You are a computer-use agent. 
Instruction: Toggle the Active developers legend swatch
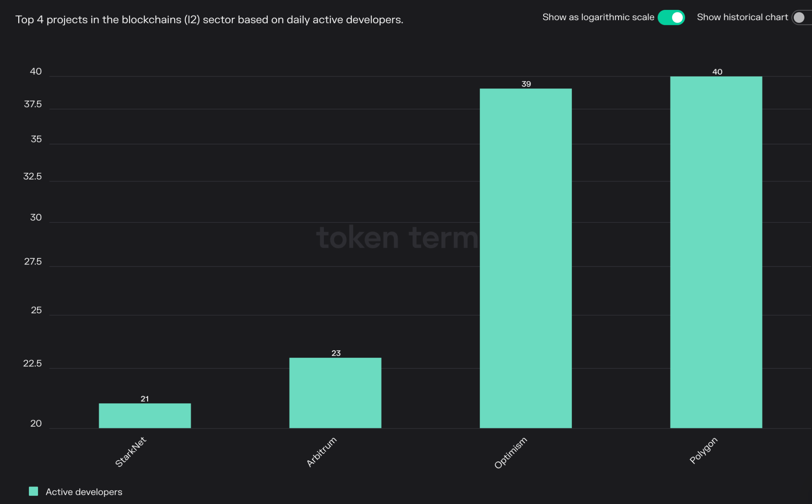[x=33, y=491]
